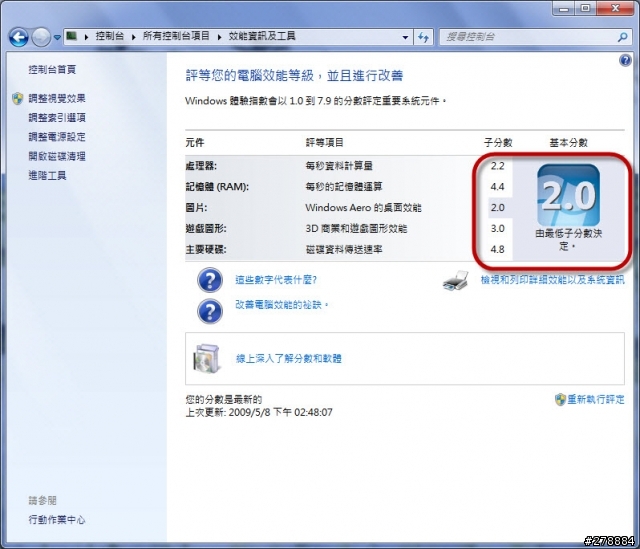Screen dimensions: 640x549
Task: Expand arrow after Control Panel icon
Action: click(87, 37)
